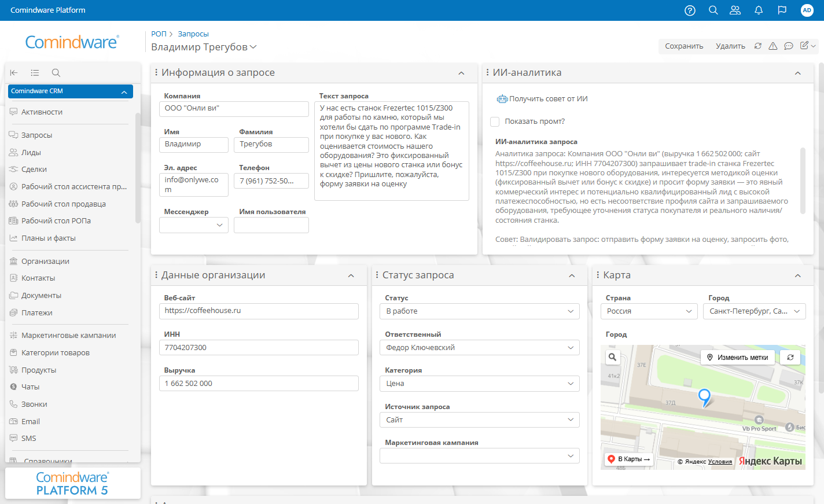Open the Статус dropdown showing В работе

[479, 311]
